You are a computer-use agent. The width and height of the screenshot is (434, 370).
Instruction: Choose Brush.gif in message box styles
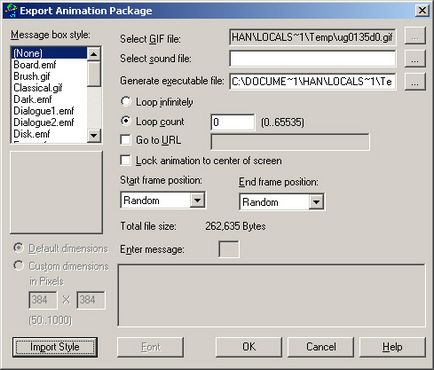coord(32,76)
